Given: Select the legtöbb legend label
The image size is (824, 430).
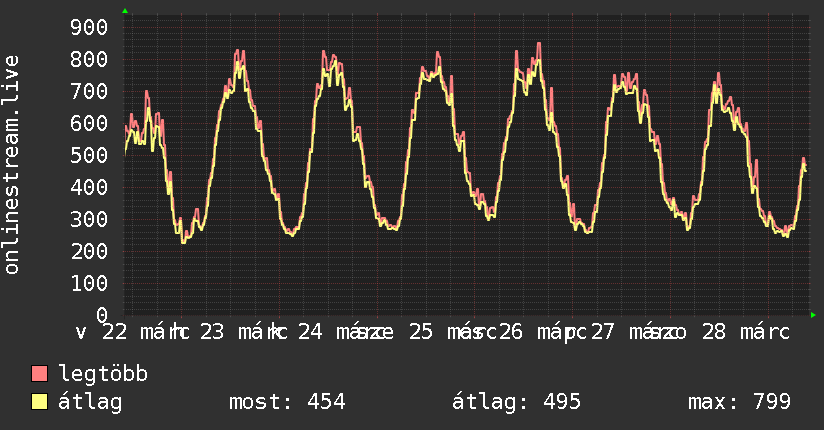Looking at the screenshot, I should pos(104,374).
